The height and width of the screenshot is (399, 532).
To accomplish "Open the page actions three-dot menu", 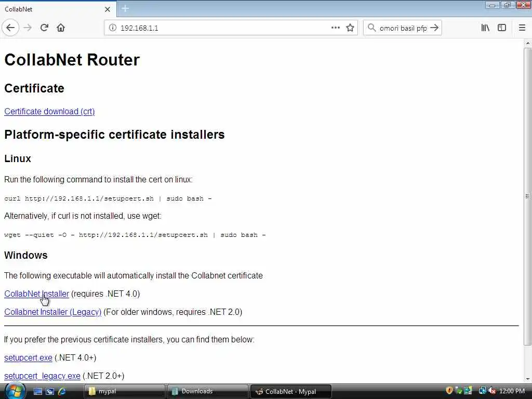I will 335,28.
